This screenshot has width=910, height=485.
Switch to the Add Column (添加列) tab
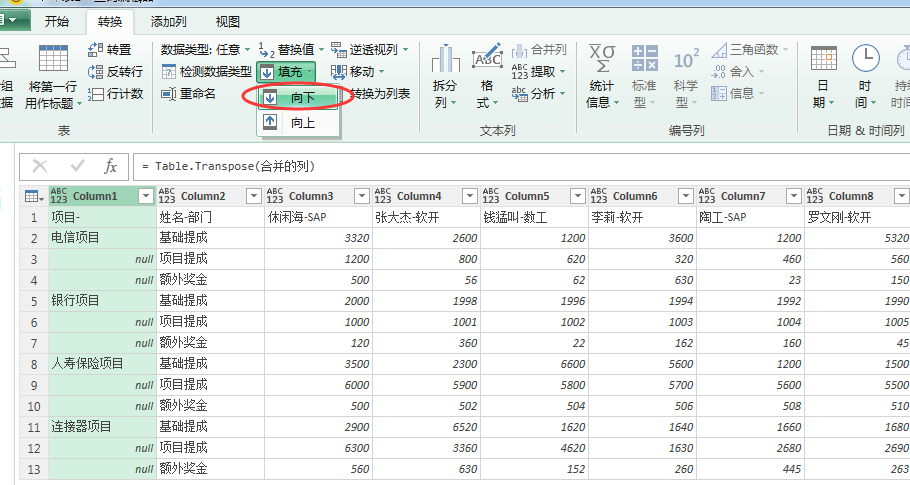coord(168,22)
